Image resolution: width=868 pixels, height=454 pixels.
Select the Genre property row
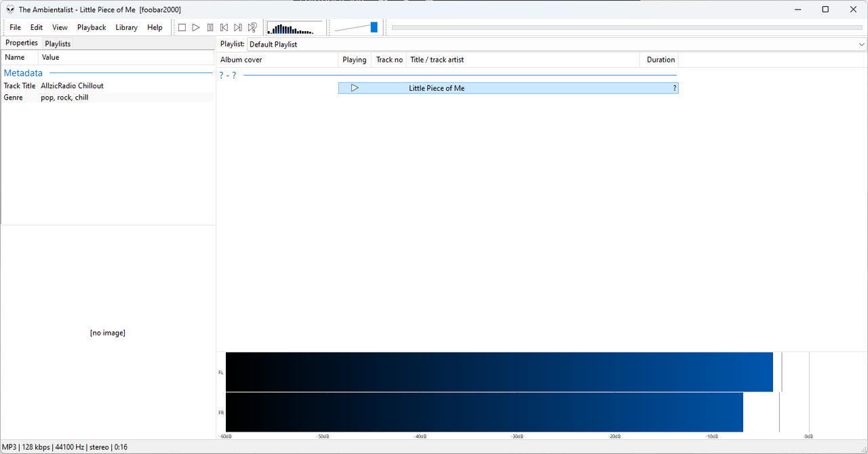pos(108,98)
